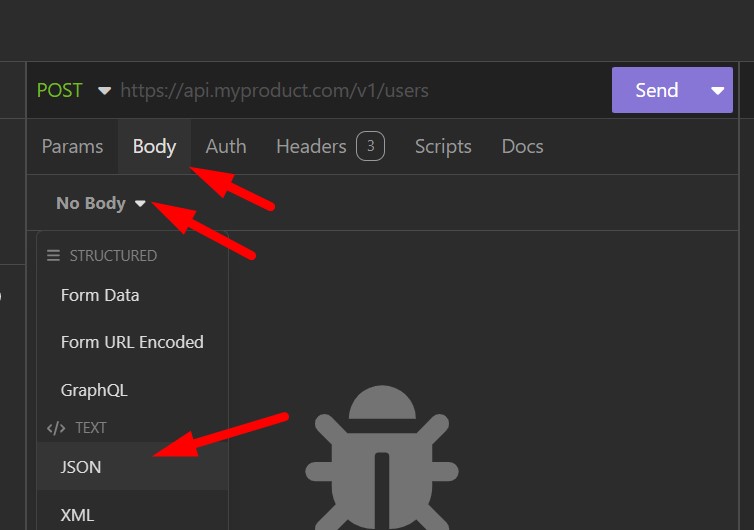Screen dimensions: 754x530
Task: Open the Docs tab
Action: coord(522,147)
